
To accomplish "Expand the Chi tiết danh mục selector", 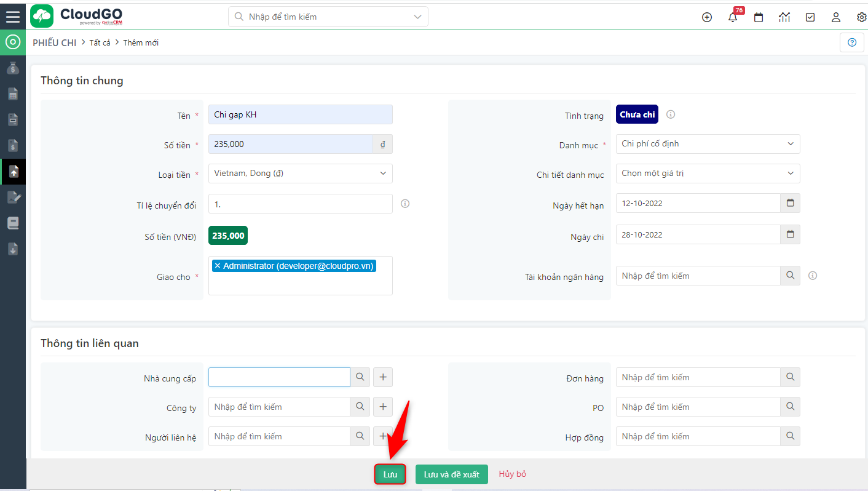I will click(x=707, y=174).
